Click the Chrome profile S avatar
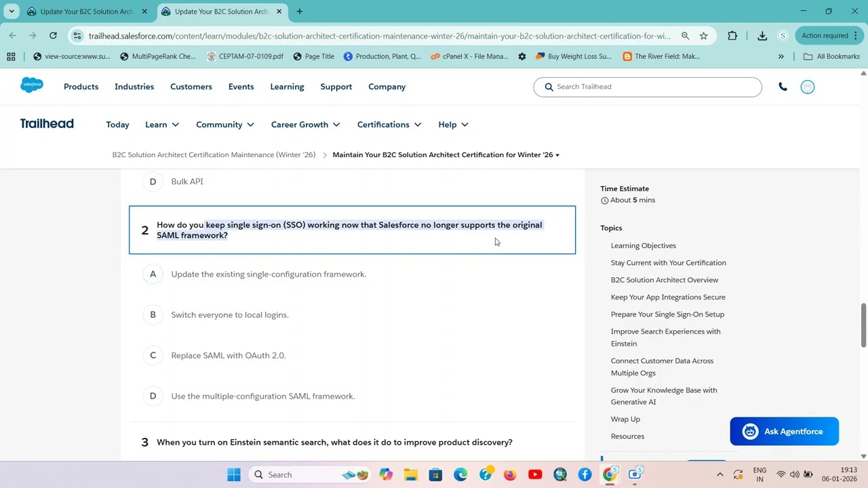 coord(783,36)
